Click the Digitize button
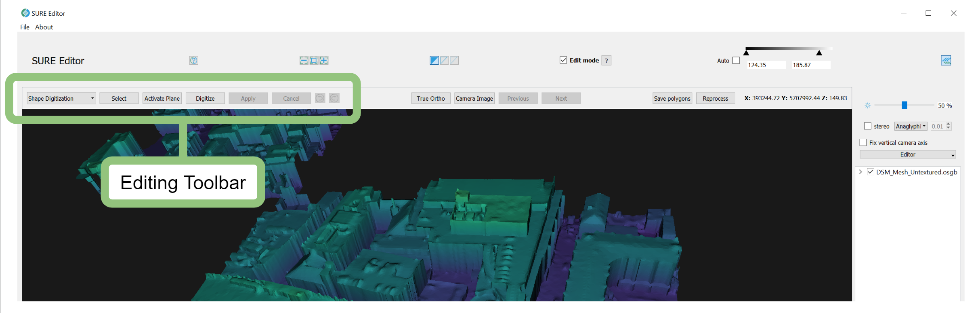980x313 pixels. pos(205,98)
